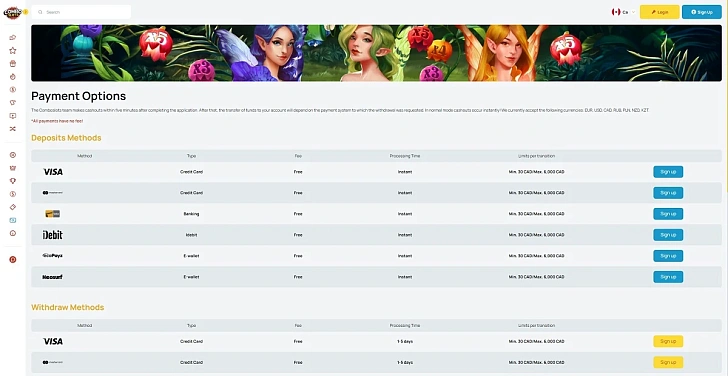Open the blue payment card sidebar icon
Screen dimensions: 728x376
click(x=13, y=220)
